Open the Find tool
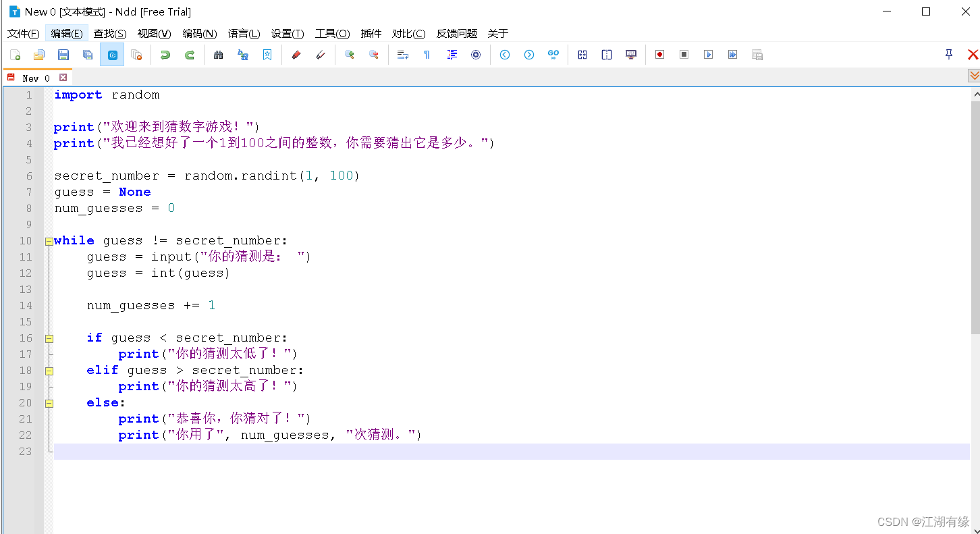 [x=218, y=55]
